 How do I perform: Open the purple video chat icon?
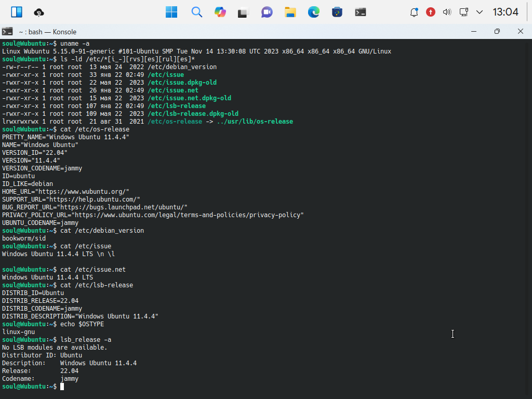[267, 12]
